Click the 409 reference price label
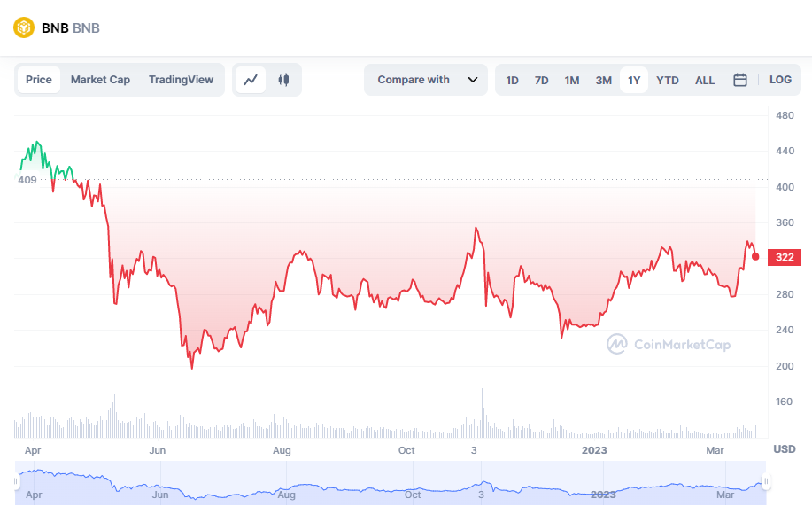This screenshot has height=507, width=812. pos(27,181)
